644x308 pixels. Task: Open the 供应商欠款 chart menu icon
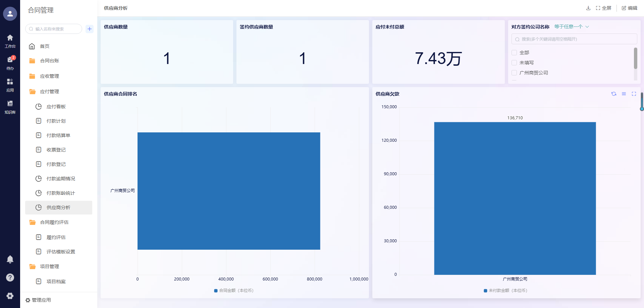click(x=624, y=94)
